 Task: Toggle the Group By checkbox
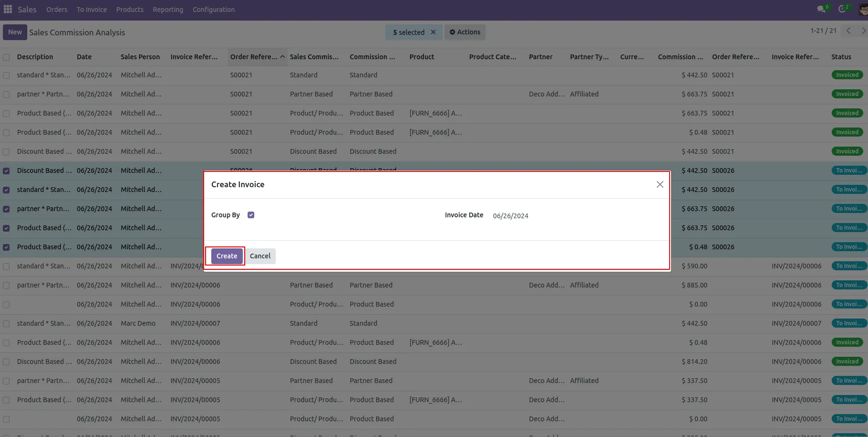tap(251, 215)
